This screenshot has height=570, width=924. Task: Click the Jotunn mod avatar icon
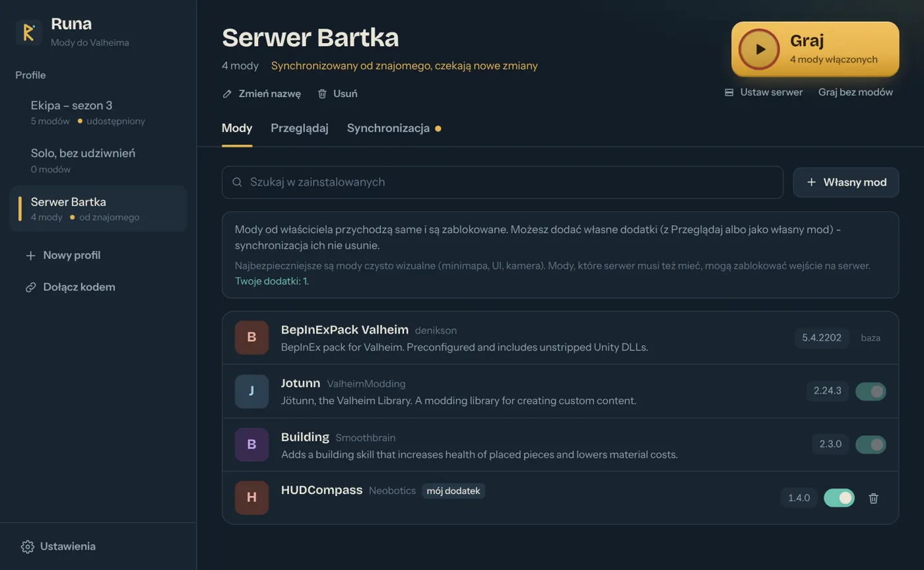pyautogui.click(x=251, y=391)
